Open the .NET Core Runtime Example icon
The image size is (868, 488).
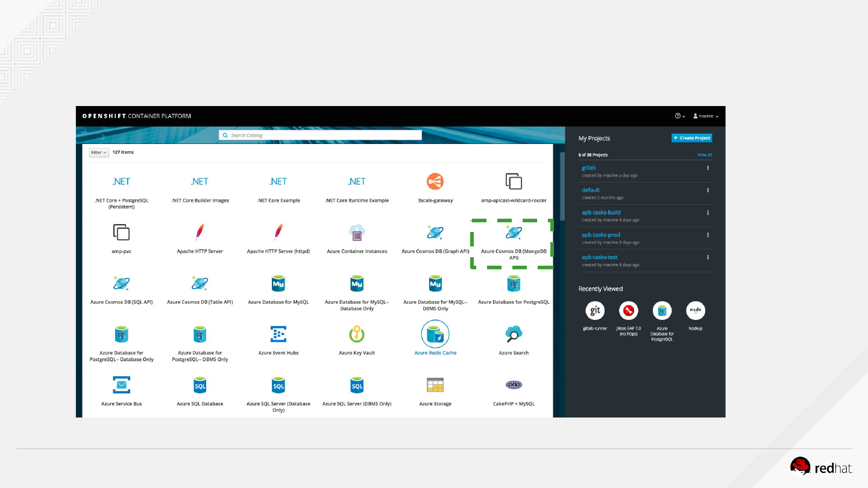tap(357, 181)
